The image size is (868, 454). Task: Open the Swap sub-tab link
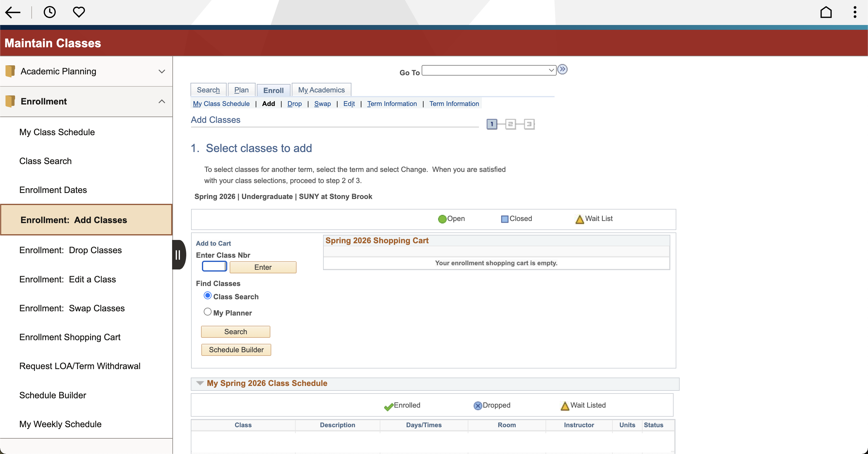tap(322, 104)
